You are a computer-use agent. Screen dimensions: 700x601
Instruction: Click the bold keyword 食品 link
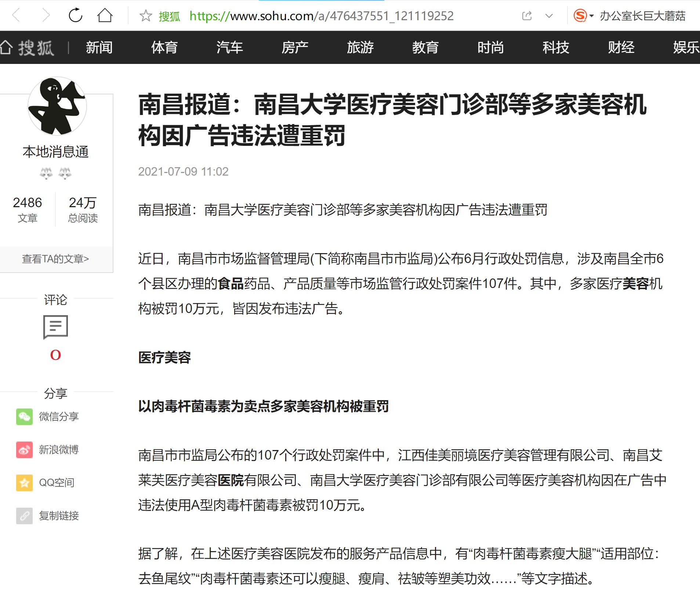tap(231, 284)
